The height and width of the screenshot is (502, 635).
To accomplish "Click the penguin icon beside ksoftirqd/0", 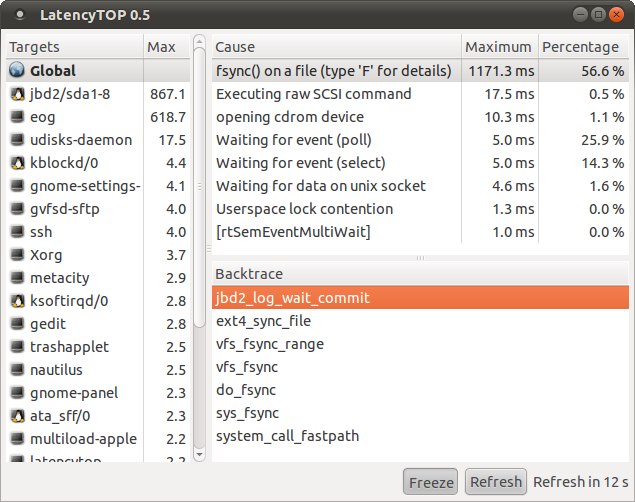I will pos(17,301).
